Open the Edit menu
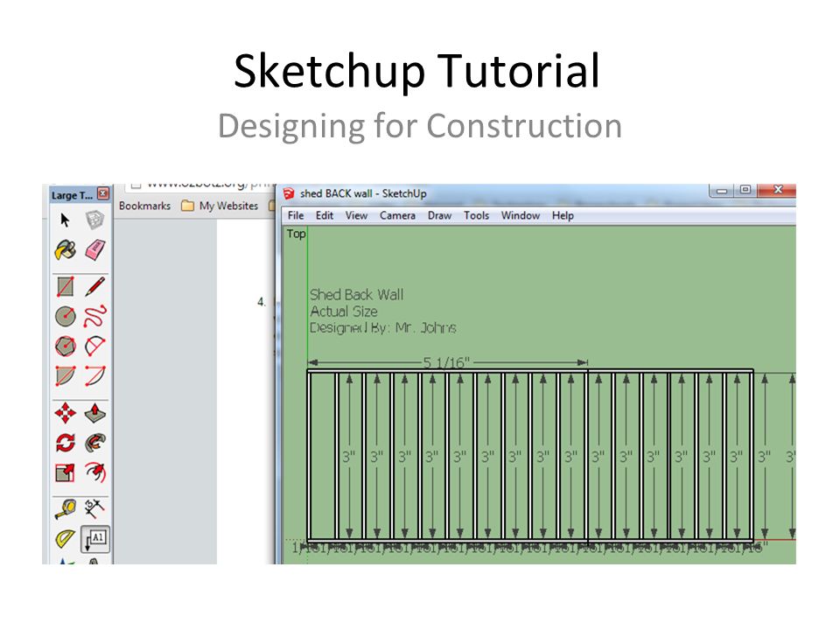840x630 pixels. click(x=324, y=215)
